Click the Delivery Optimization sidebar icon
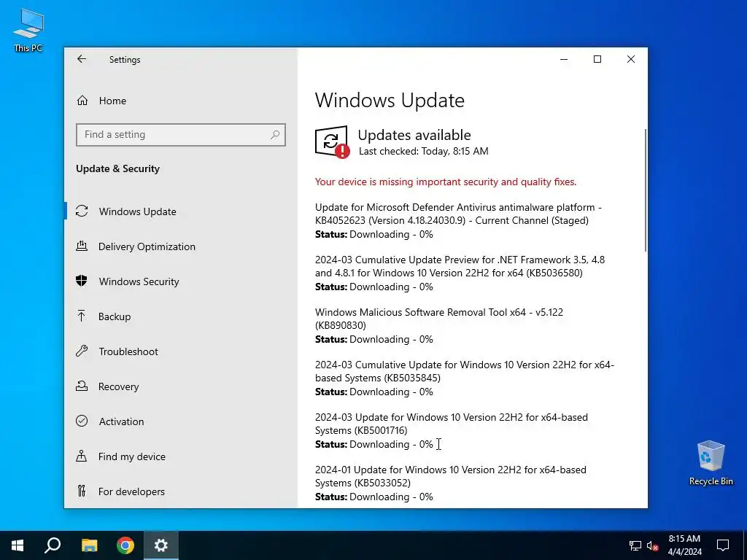Viewport: 747px width, 560px height. [x=82, y=246]
